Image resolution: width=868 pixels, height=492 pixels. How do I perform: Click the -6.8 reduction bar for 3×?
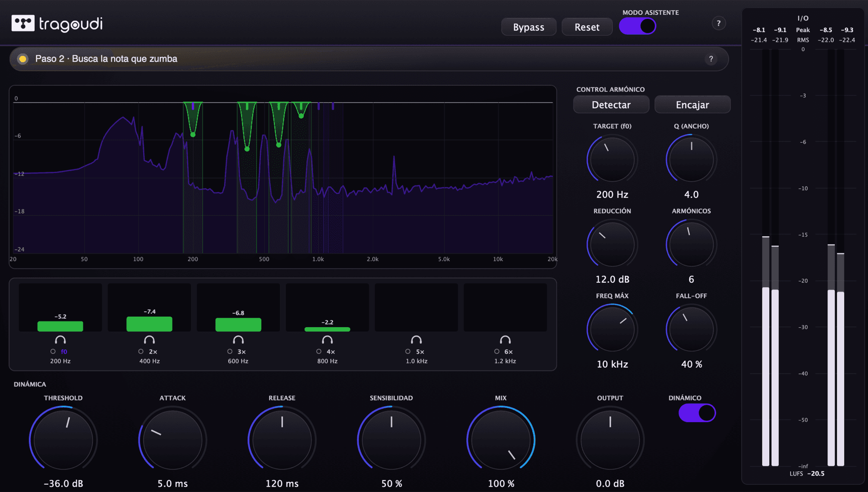(x=238, y=324)
